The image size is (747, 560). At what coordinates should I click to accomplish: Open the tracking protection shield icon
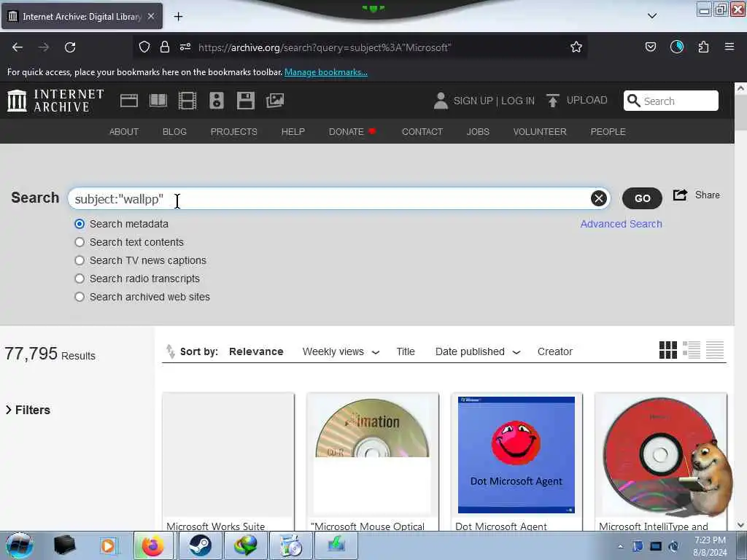point(144,47)
